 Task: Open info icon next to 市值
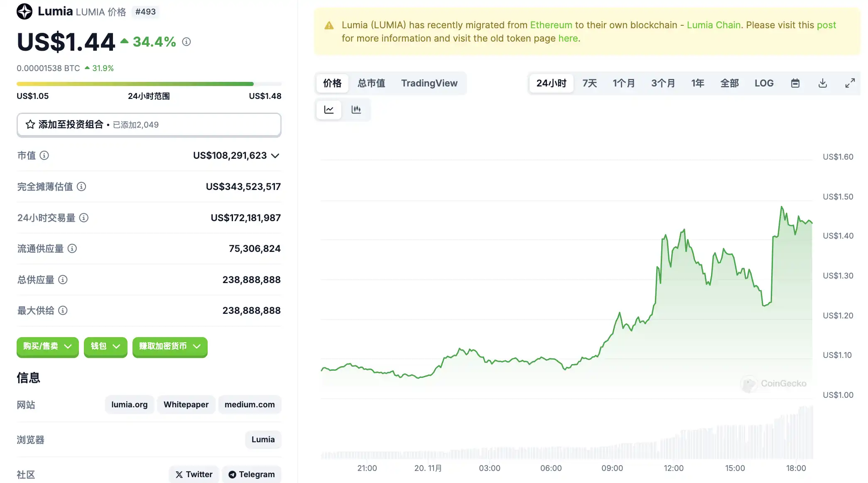pyautogui.click(x=44, y=155)
